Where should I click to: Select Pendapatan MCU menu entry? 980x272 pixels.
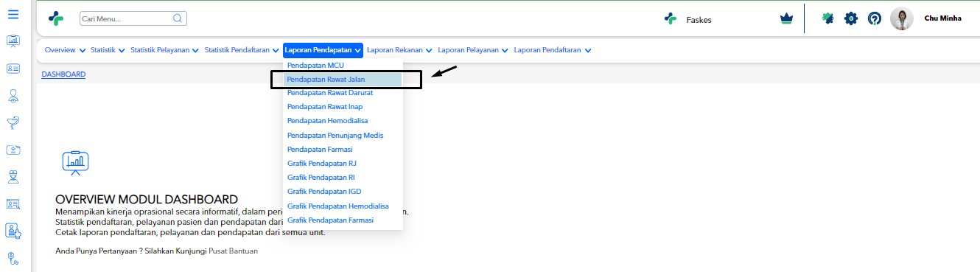tap(343, 66)
